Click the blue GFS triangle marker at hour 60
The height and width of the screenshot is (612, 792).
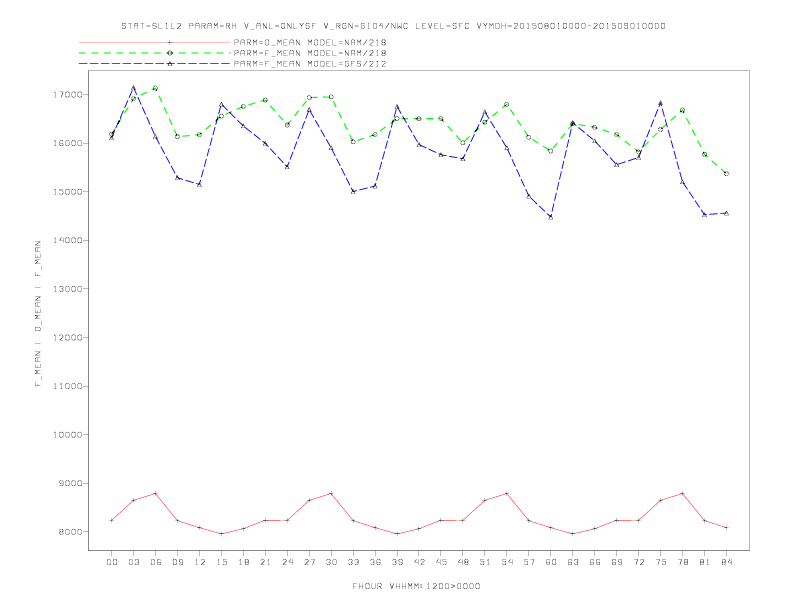tap(551, 217)
